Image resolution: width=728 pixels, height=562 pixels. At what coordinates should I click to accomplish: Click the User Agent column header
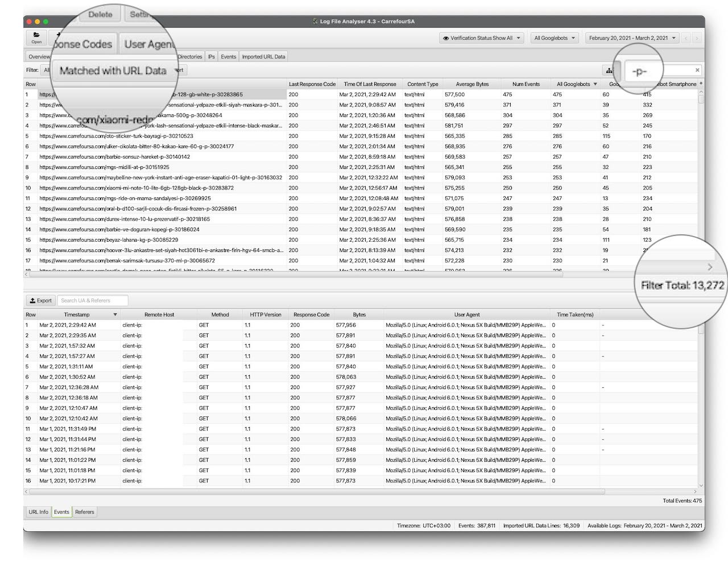467,315
